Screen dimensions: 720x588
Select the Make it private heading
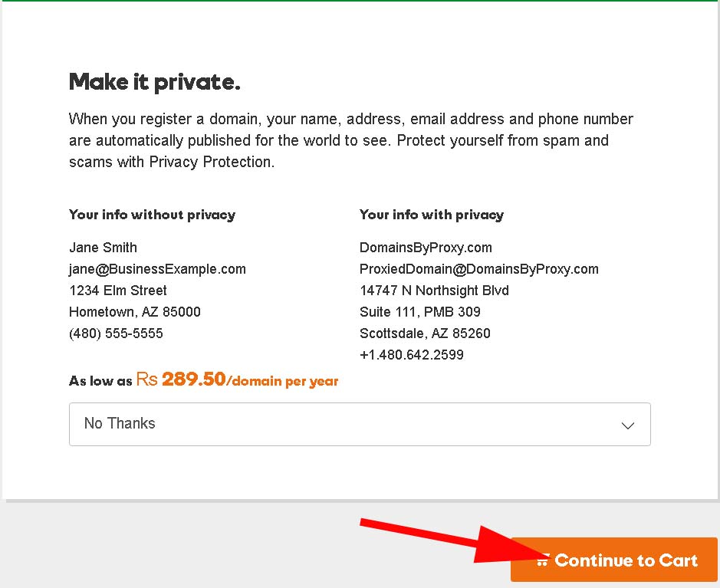click(x=154, y=82)
